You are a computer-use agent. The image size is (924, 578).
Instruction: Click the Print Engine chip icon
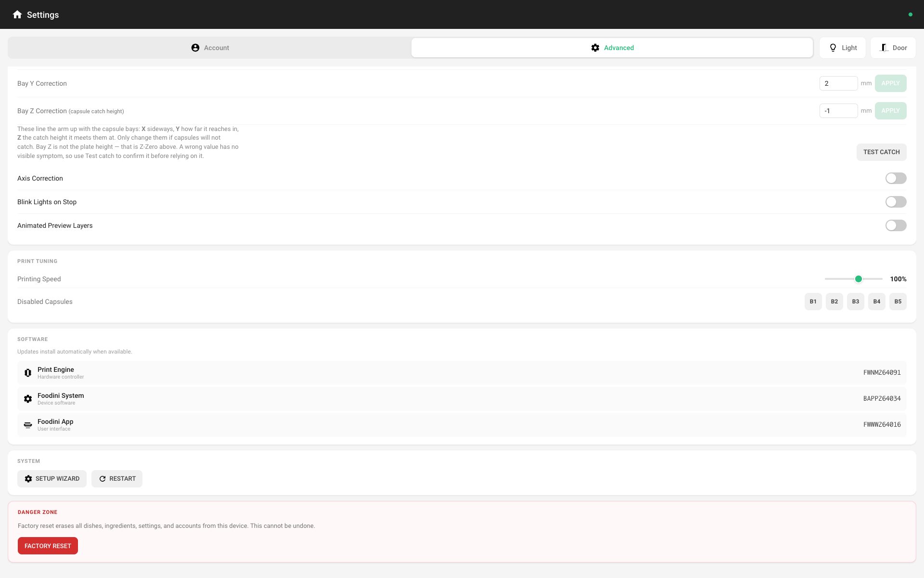(28, 373)
